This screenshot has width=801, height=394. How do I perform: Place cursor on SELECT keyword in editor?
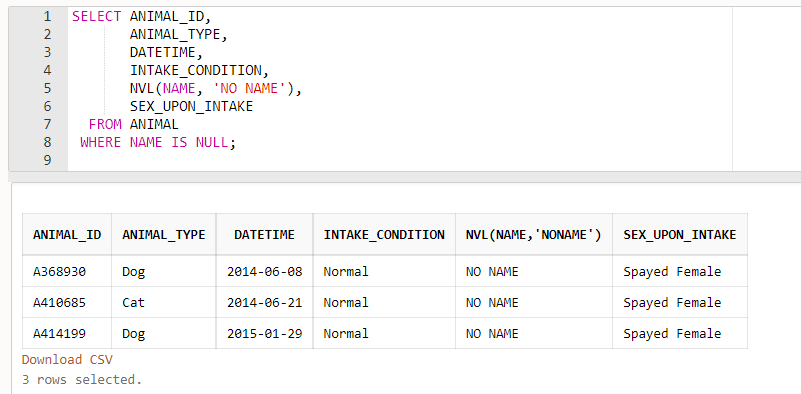tap(97, 17)
